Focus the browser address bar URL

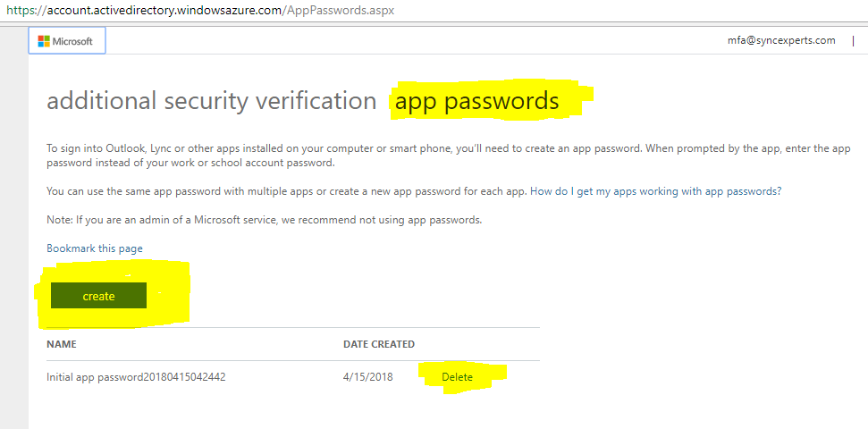200,11
